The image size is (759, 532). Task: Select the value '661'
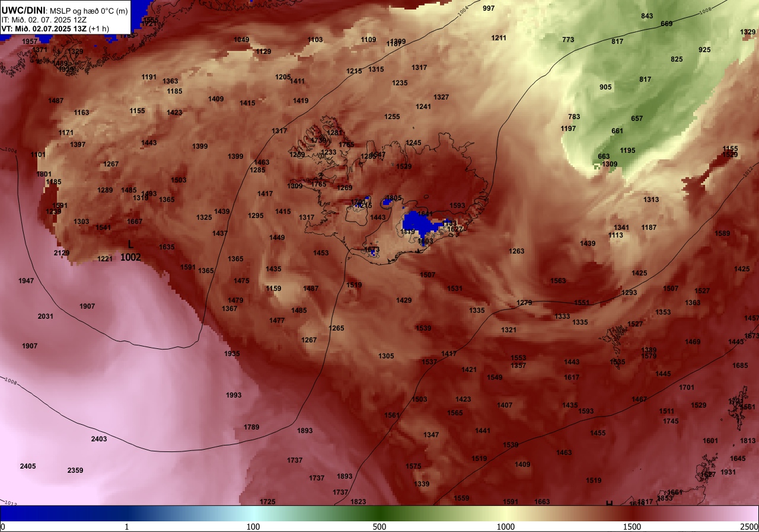point(617,131)
